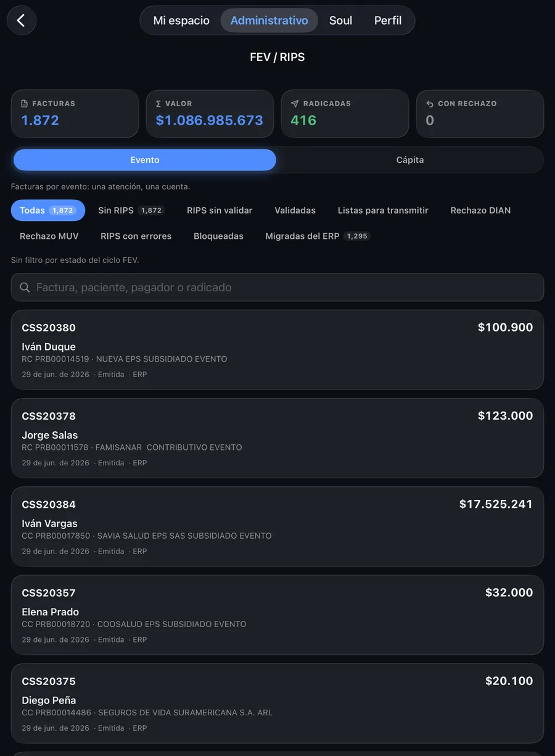Open the Radicadas summary card
Screen dimensions: 555x756
click(x=345, y=114)
